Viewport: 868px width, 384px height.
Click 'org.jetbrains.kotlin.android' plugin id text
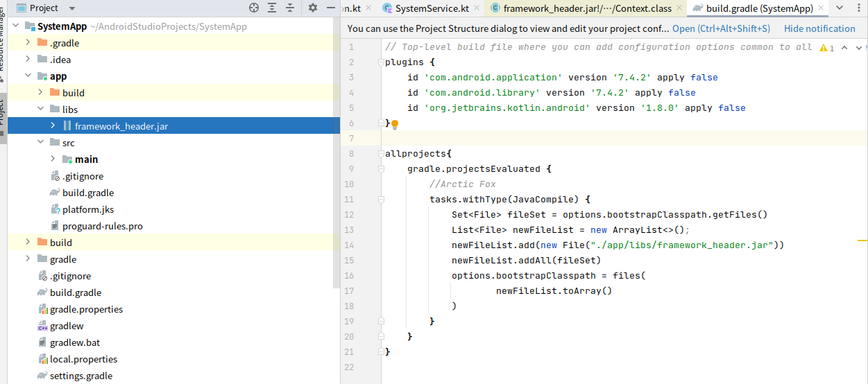(507, 108)
